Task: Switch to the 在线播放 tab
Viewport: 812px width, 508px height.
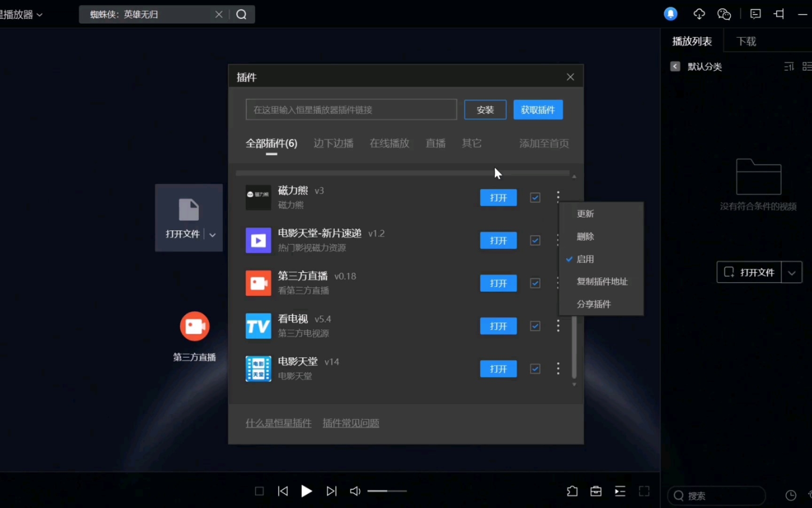Action: [x=390, y=143]
